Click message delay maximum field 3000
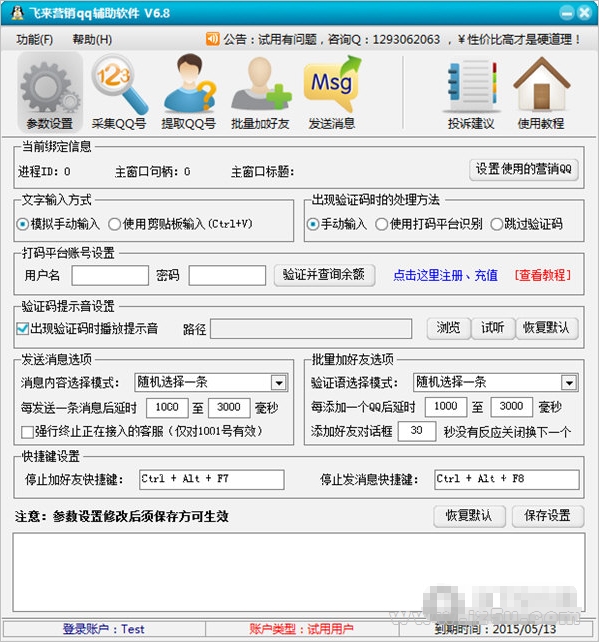Image resolution: width=599 pixels, height=642 pixels. coord(229,408)
